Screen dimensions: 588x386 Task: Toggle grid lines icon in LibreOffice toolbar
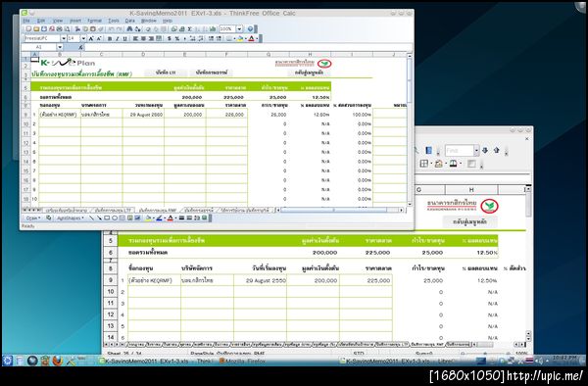471,164
